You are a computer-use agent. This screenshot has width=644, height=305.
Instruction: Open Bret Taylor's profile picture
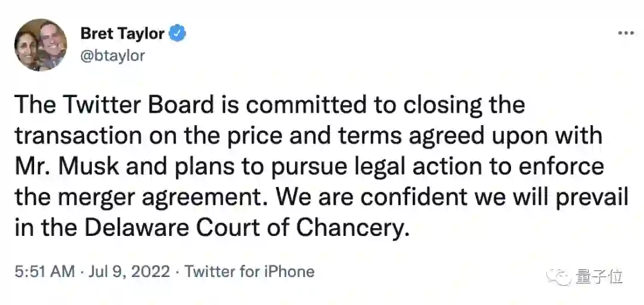[x=41, y=45]
